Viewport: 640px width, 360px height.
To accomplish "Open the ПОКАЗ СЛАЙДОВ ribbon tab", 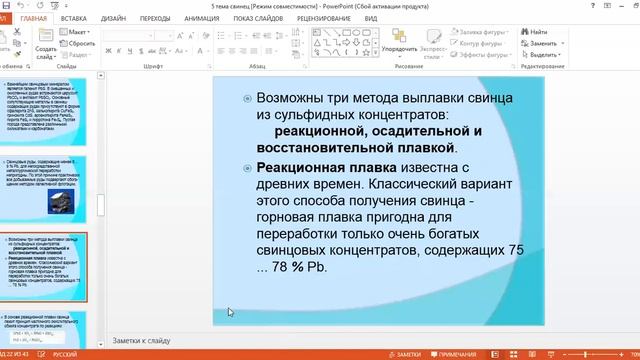I will [258, 18].
